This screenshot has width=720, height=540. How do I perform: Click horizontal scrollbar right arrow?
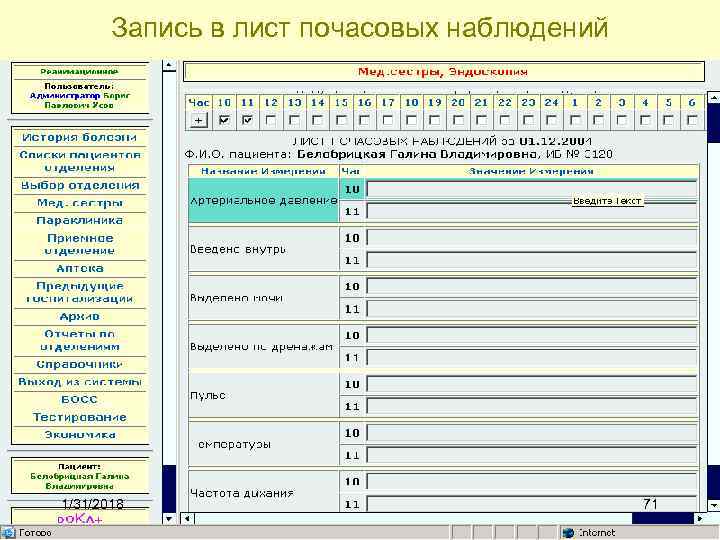[700, 519]
